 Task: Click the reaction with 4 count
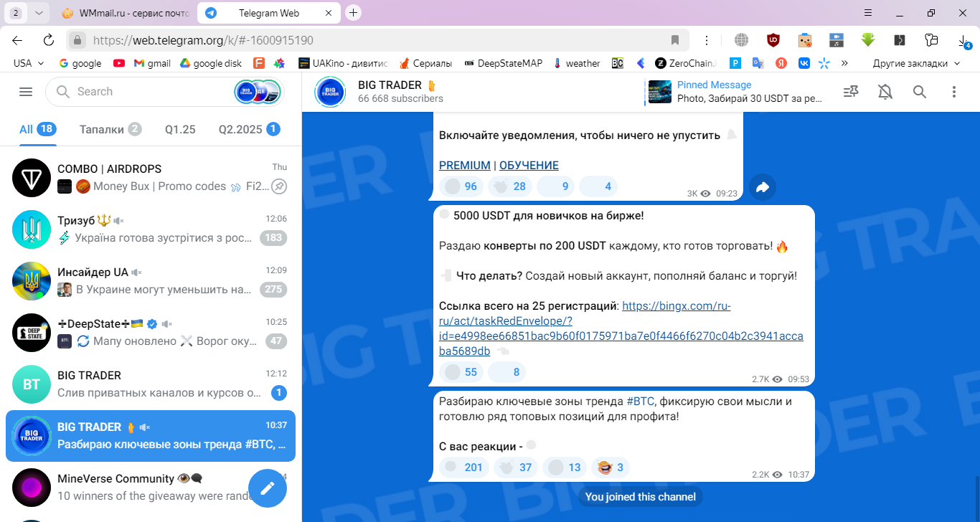(598, 186)
